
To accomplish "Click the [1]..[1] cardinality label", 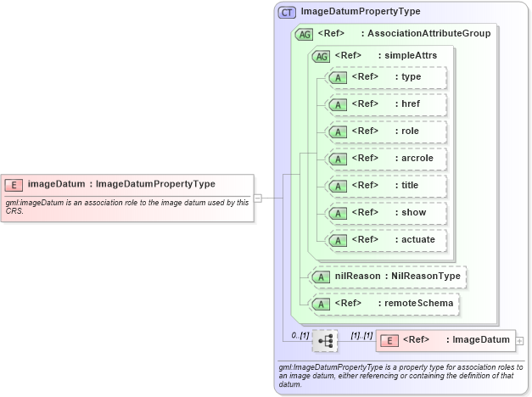I will (361, 336).
